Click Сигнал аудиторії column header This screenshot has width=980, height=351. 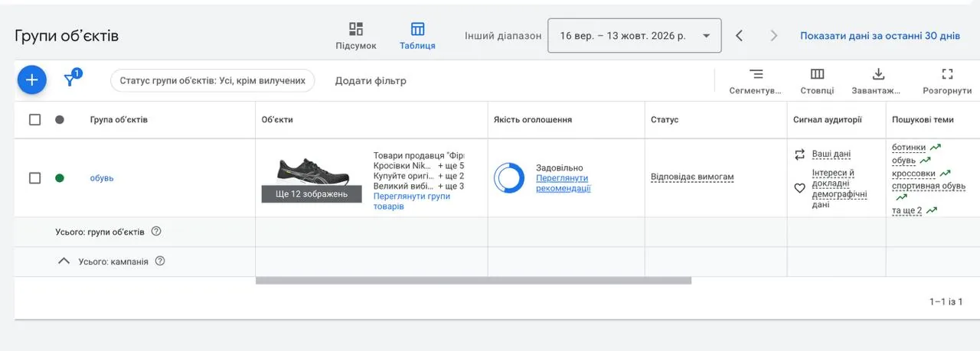click(828, 120)
